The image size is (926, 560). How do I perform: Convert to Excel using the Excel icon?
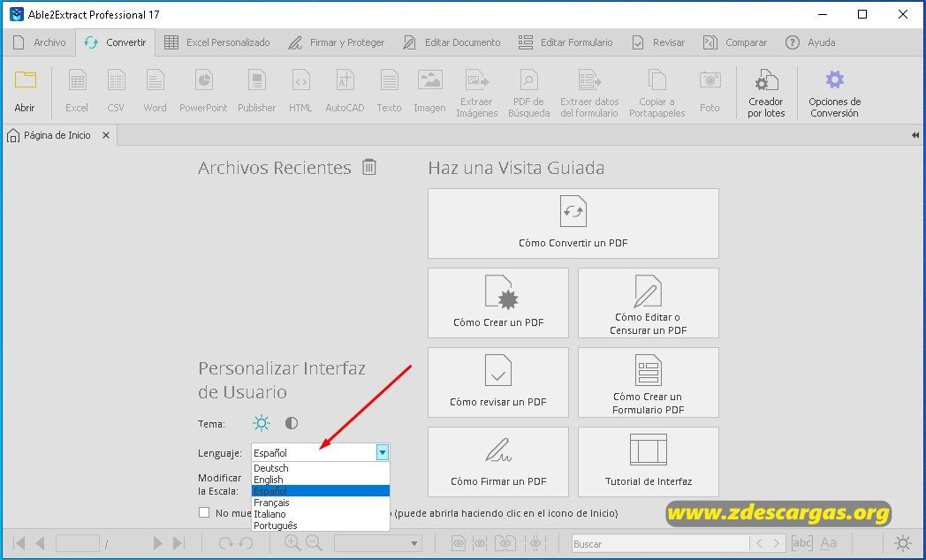click(x=78, y=80)
